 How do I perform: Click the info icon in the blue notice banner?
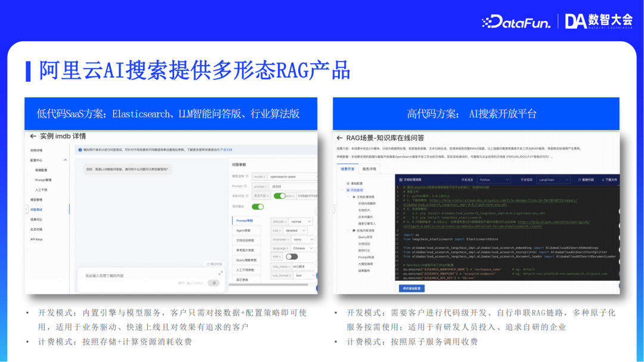tap(79, 150)
